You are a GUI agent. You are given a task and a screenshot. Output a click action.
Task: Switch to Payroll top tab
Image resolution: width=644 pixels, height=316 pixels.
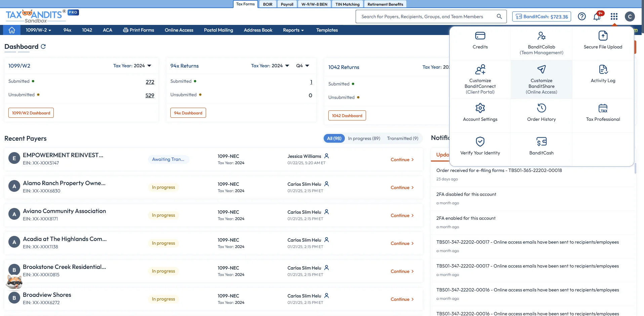(x=287, y=4)
